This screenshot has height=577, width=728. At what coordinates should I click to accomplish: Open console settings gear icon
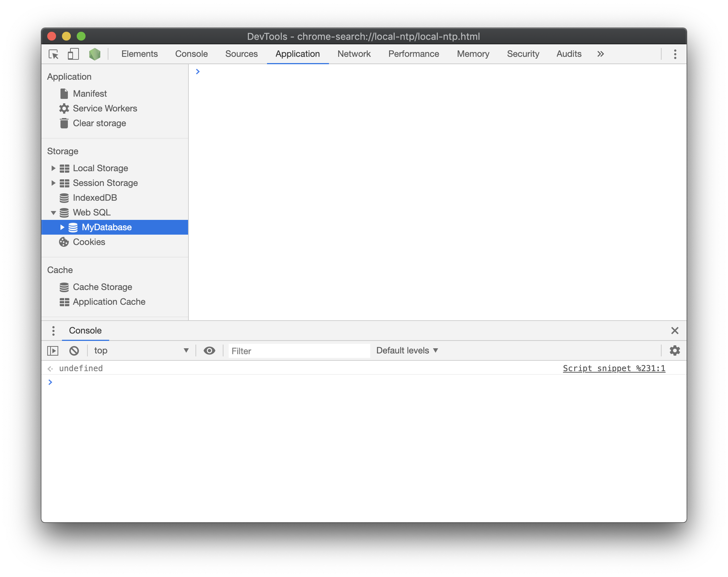(675, 350)
